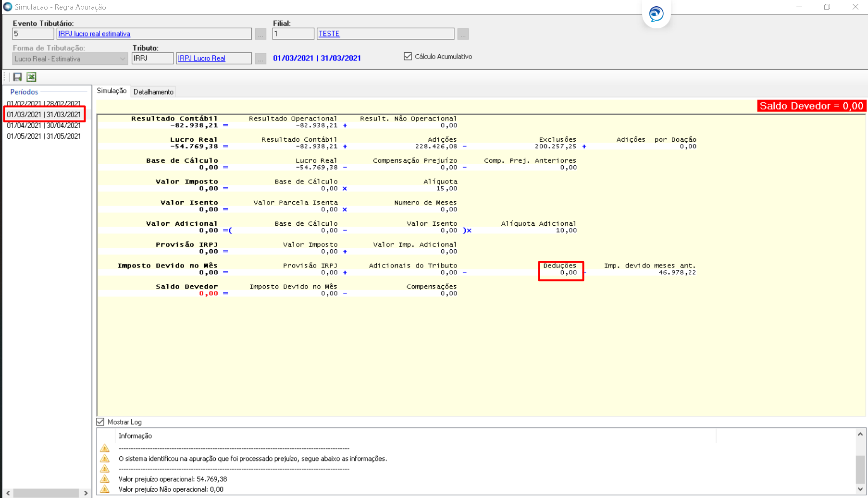Screen dimensions: 868x498
Task: Click the Alíquota Adicional value 10,00
Action: point(566,231)
